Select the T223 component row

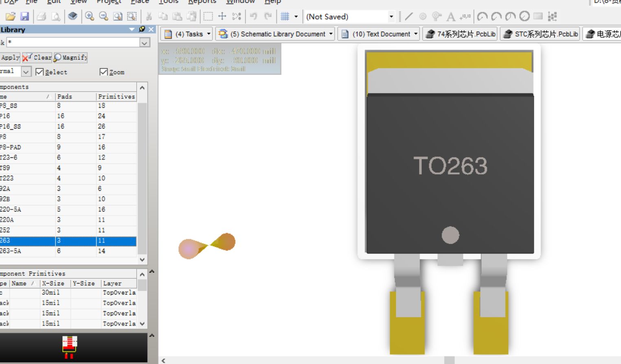click(x=68, y=178)
